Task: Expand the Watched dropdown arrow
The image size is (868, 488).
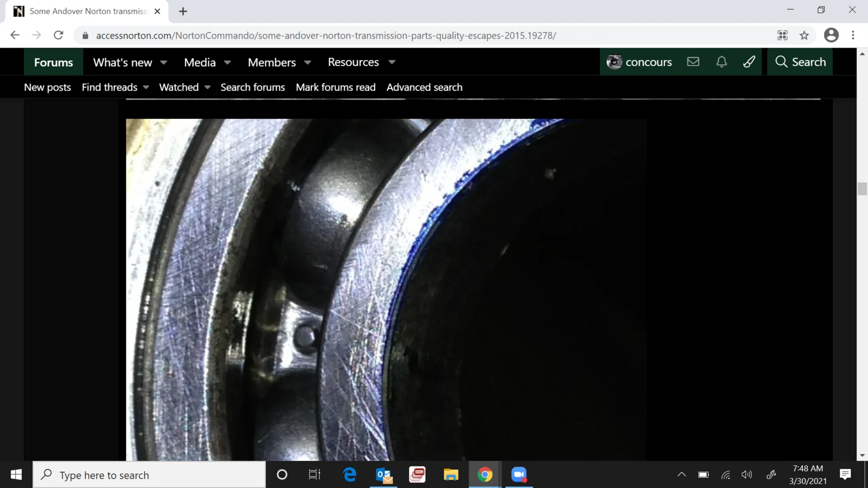Action: coord(207,87)
